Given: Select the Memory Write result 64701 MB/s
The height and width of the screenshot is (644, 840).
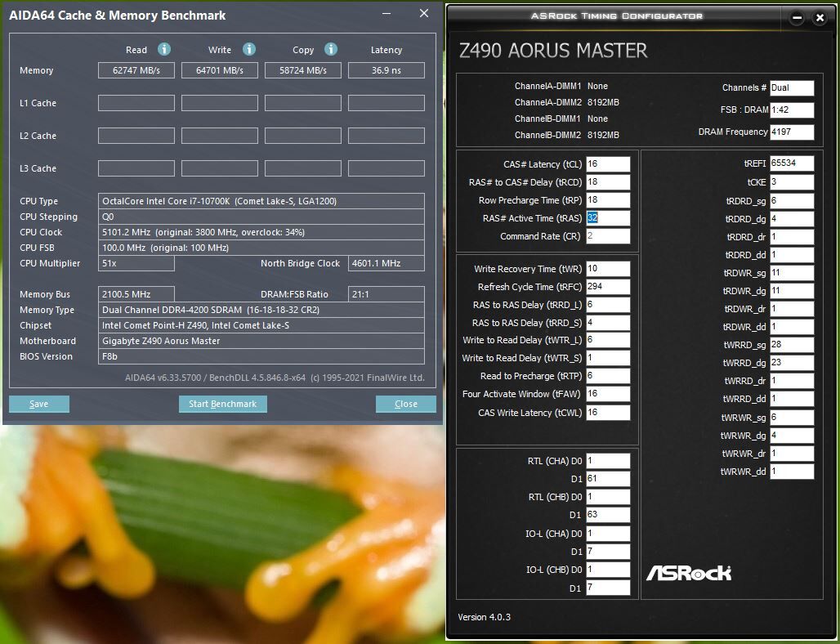Looking at the screenshot, I should pos(220,70).
